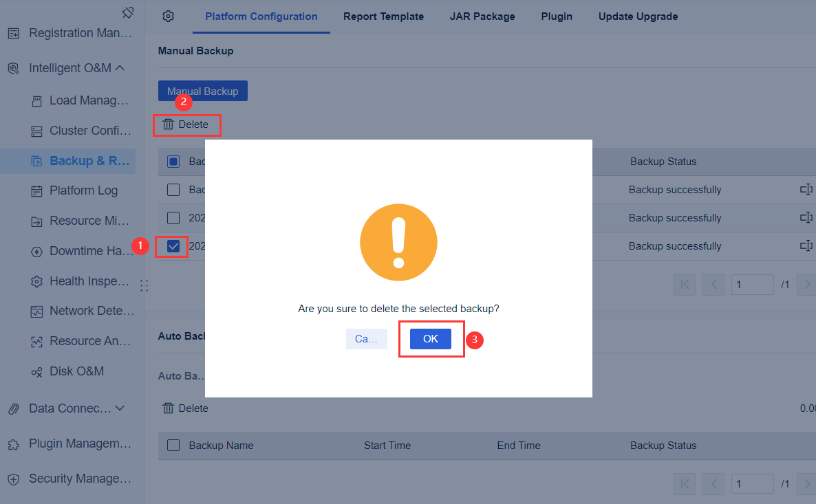The image size is (816, 504).
Task: Click restore icon in first Backup successfully row
Action: point(806,189)
